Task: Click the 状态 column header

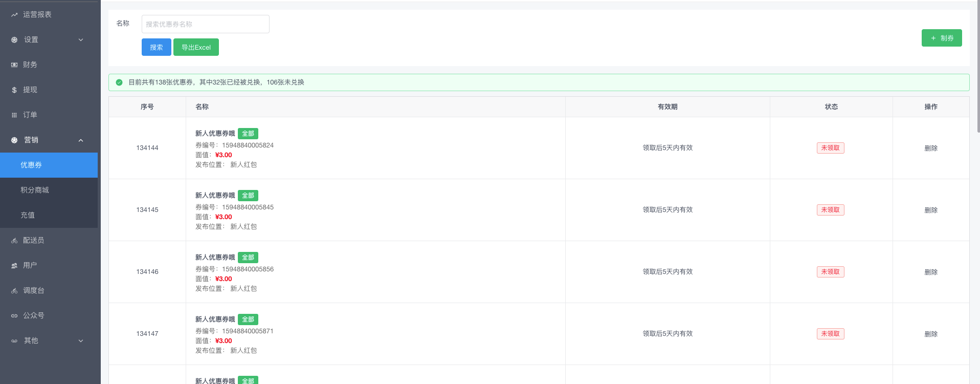Action: coord(831,107)
